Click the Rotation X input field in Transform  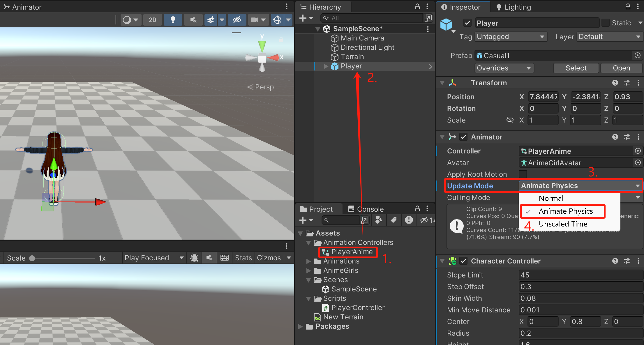543,108
